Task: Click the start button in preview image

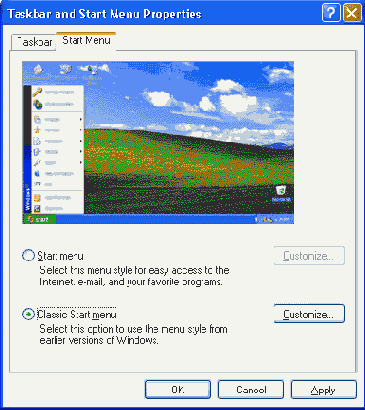Action: (x=39, y=219)
